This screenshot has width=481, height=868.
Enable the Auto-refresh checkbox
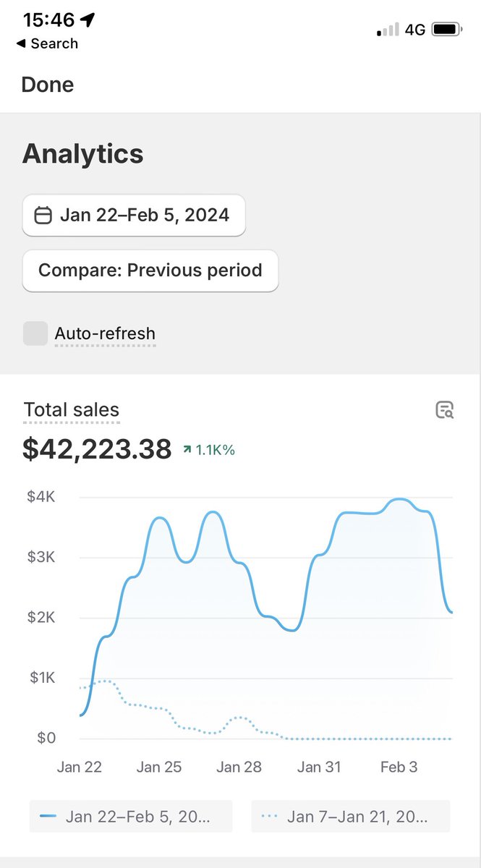point(35,333)
